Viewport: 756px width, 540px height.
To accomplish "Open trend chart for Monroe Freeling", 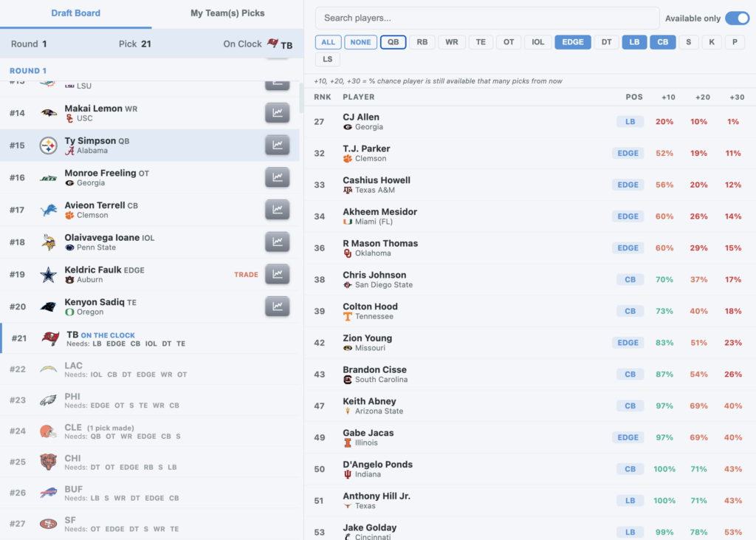I will coord(277,177).
